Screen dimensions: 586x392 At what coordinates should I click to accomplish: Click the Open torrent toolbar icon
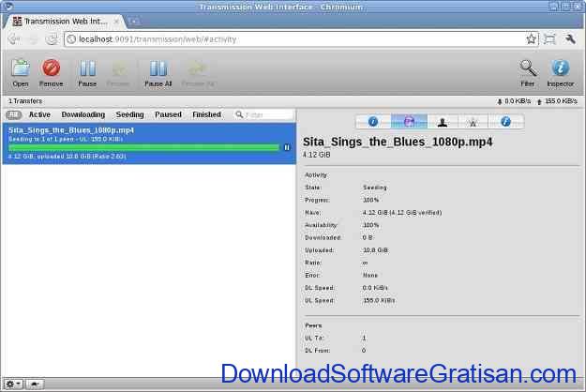point(21,68)
